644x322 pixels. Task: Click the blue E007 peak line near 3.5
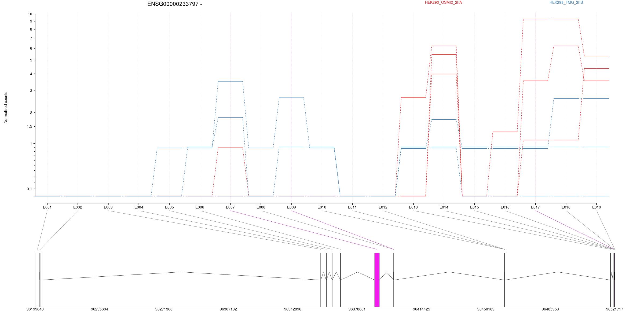tap(230, 81)
